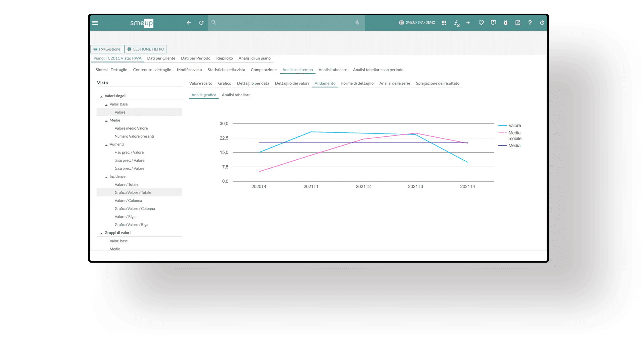This screenshot has height=341, width=644.
Task: Collapse the Incidenze tree group
Action: (106, 177)
